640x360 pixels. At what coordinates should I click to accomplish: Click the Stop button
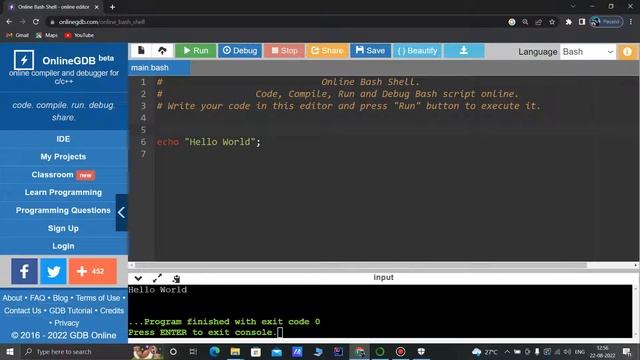coord(284,51)
